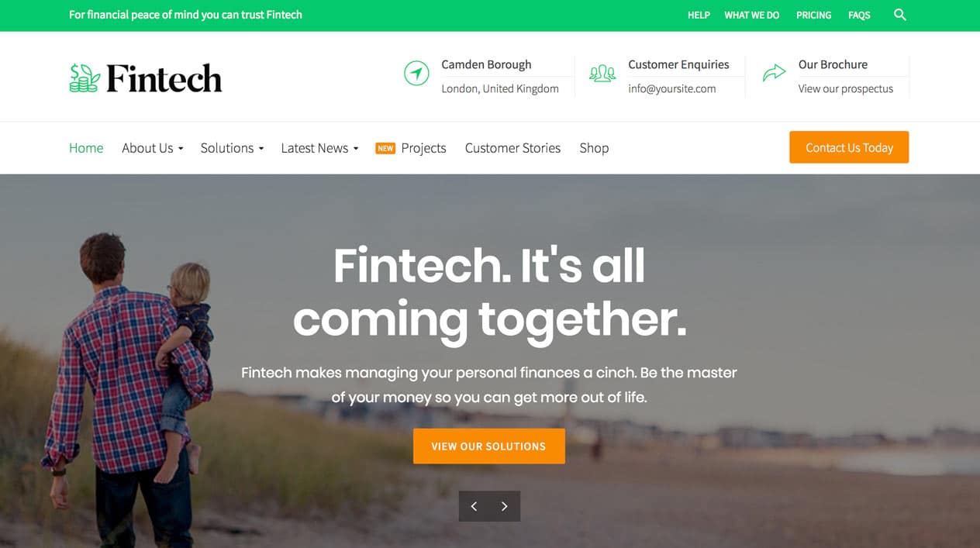Viewport: 980px width, 548px height.
Task: Advance to next slide arrow
Action: (505, 506)
